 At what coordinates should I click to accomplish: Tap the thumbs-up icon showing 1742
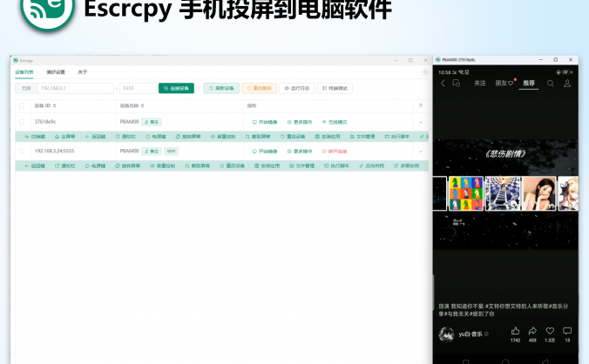pyautogui.click(x=516, y=331)
